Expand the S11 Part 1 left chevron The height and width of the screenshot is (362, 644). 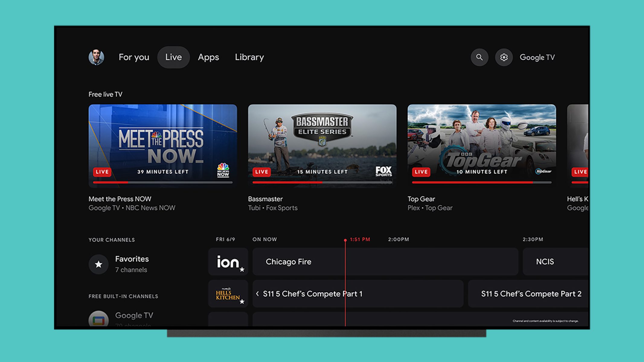[257, 294]
